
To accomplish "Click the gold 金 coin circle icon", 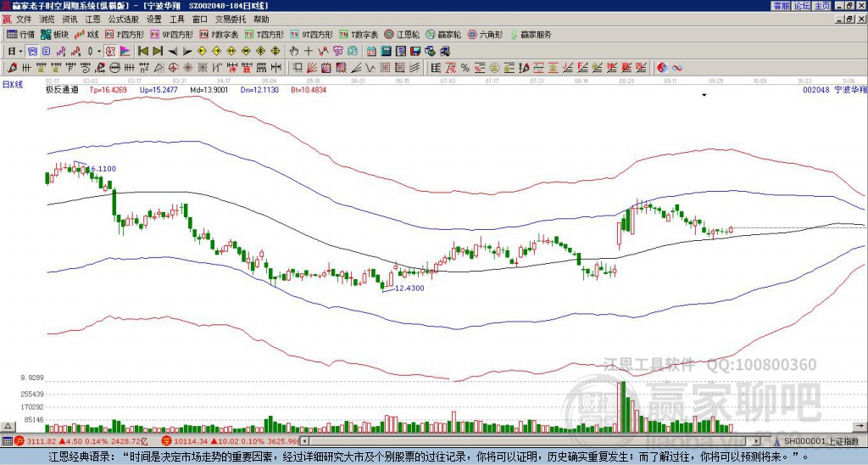I will (494, 68).
